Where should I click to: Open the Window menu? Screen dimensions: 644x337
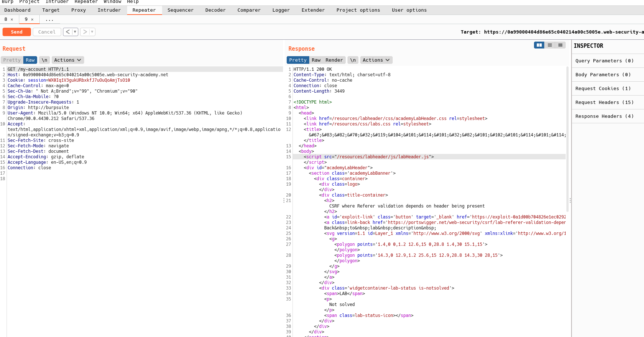[113, 2]
